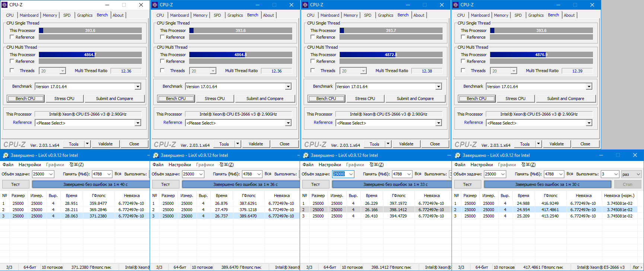Viewport: 644px width, 271px height.
Task: Select the LinX result row with 389.6470 ГФлопс
Action: coord(225,216)
